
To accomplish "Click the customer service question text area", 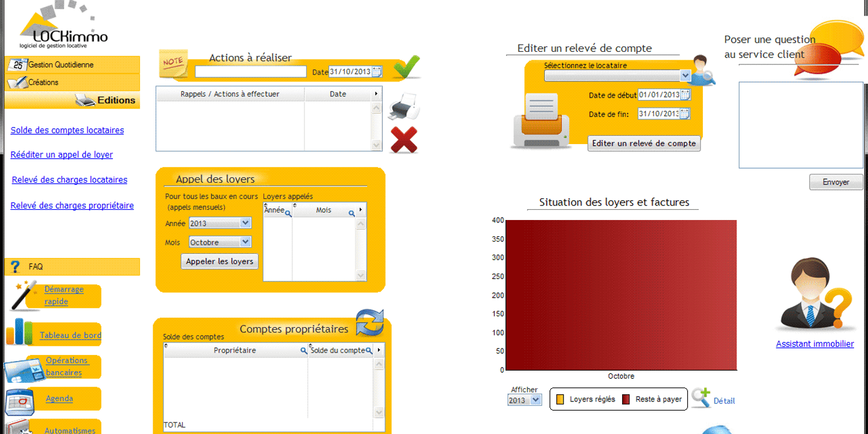I will (801, 125).
